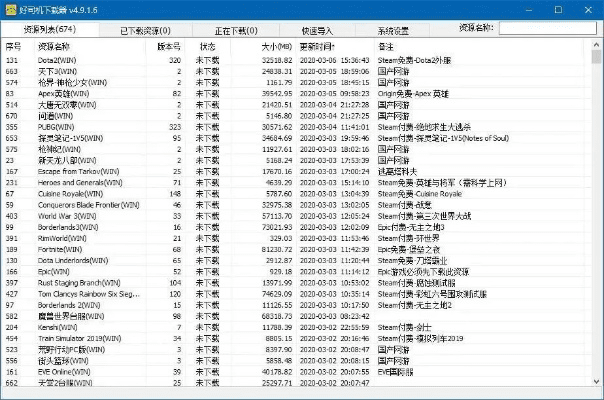Focus the 资源名称 search field

click(548, 28)
